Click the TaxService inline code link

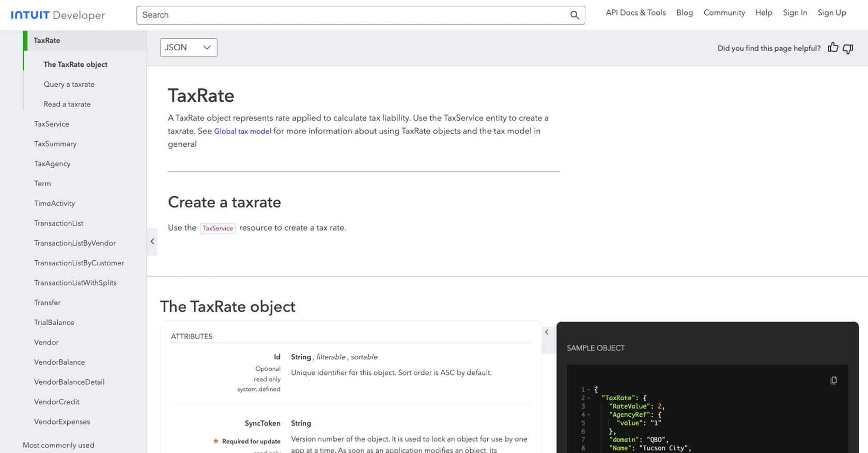pos(218,228)
